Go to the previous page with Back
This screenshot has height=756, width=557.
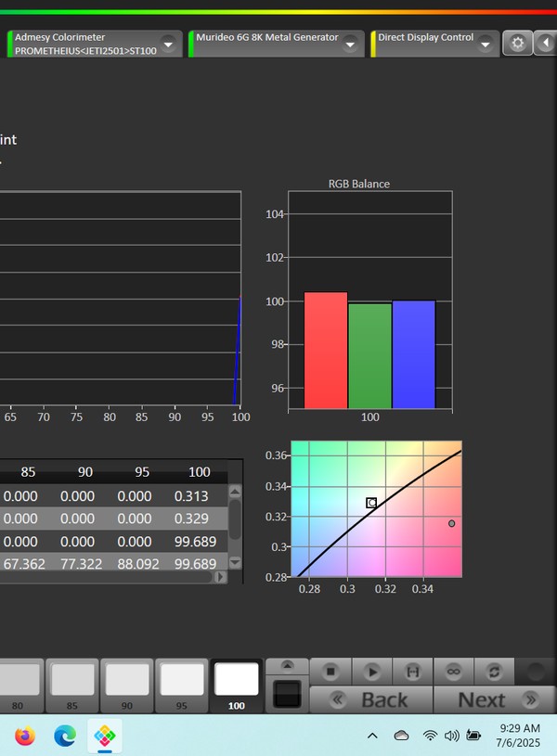371,699
